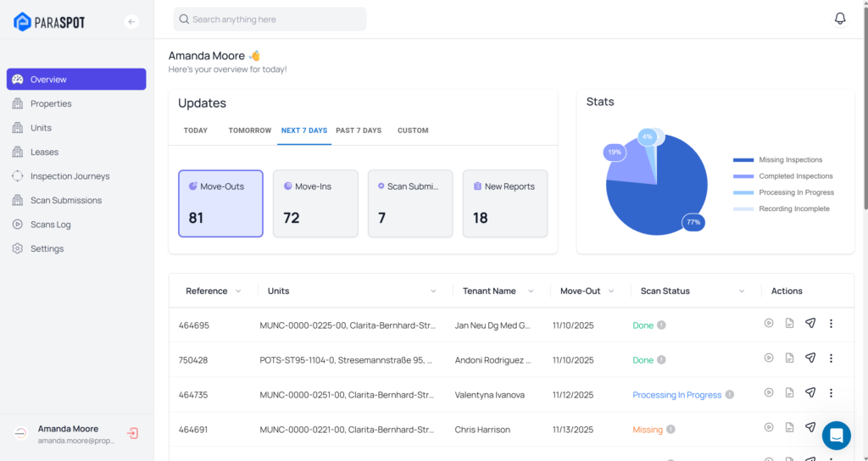Viewport: 868px width, 461px height.
Task: Expand the Reference column dropdown
Action: click(x=238, y=291)
